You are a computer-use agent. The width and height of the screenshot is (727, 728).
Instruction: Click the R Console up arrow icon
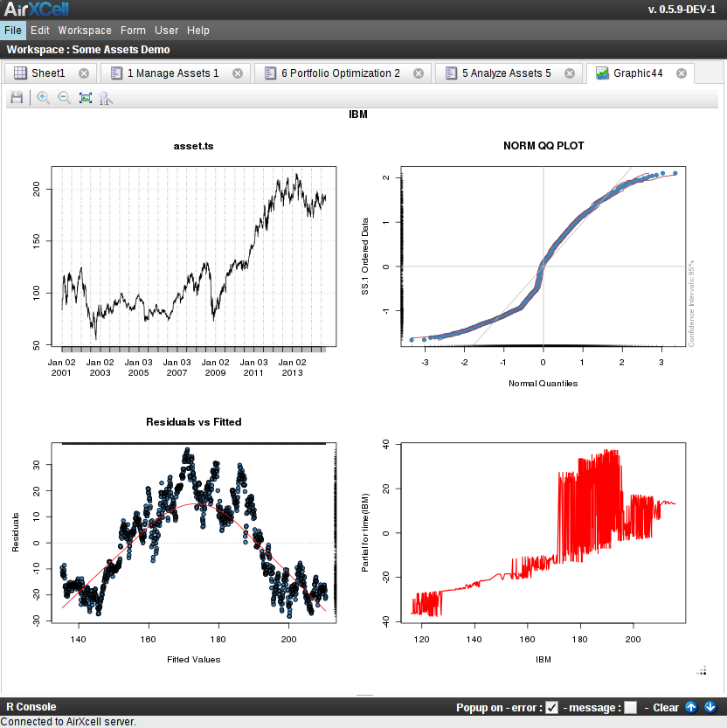coord(691,707)
